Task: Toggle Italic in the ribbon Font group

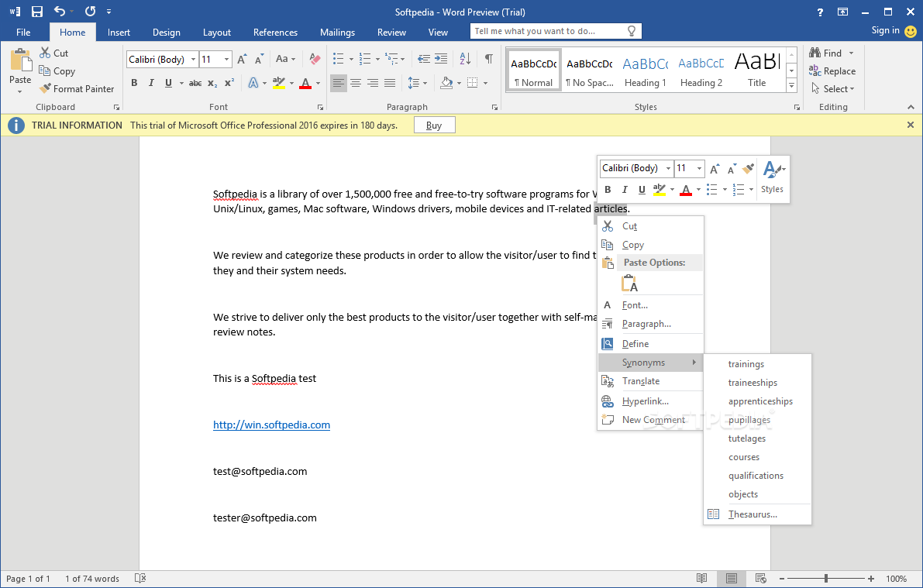Action: [151, 83]
